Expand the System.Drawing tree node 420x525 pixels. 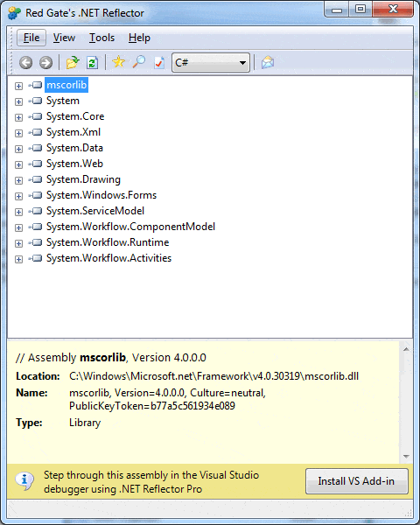coord(18,180)
